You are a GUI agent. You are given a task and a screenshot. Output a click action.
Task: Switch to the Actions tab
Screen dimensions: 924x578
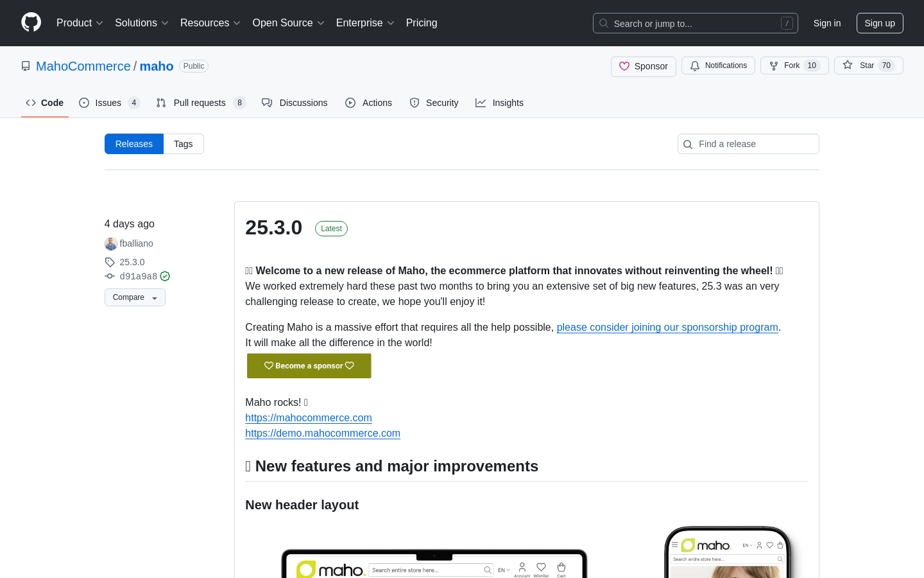click(368, 103)
